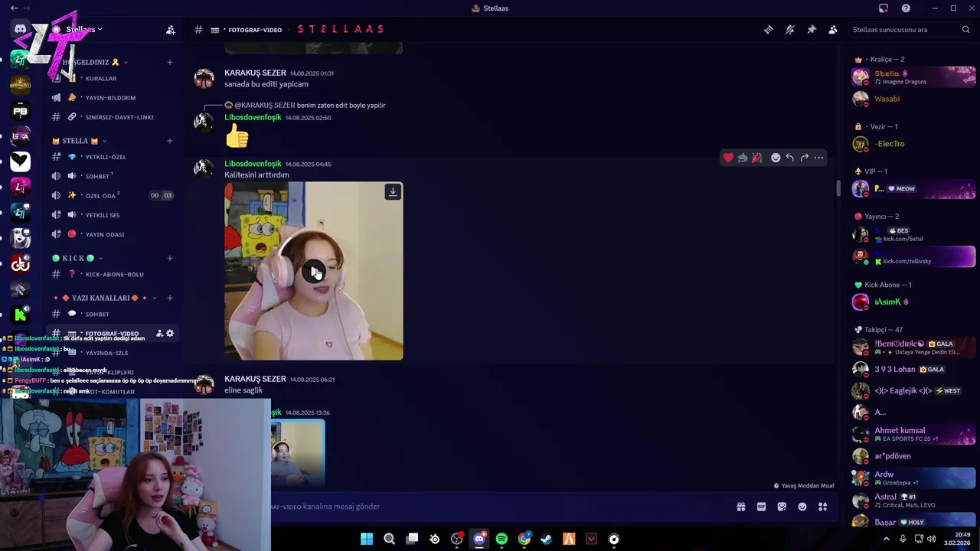Open Spotify from the taskbar

click(x=501, y=539)
